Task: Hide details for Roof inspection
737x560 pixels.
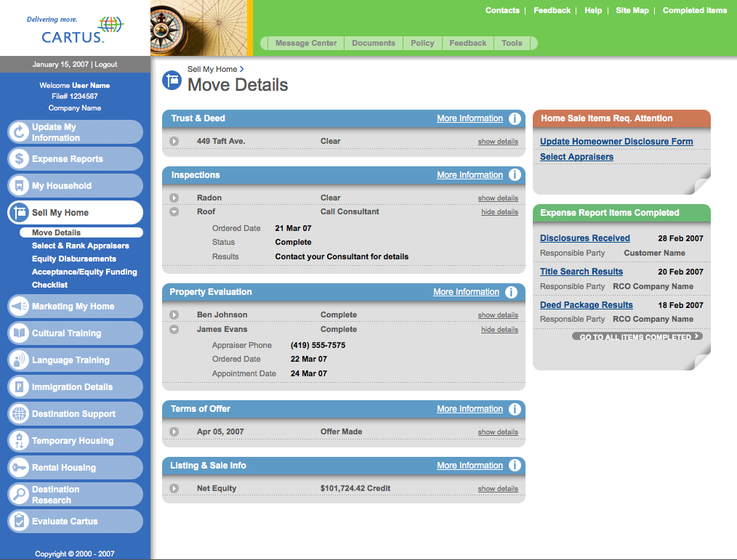Action: 499,212
